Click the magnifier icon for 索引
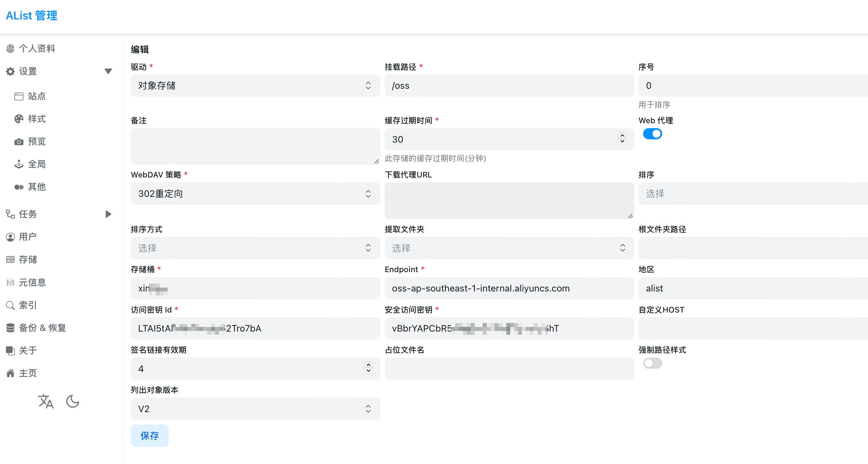868x464 pixels. coord(11,305)
